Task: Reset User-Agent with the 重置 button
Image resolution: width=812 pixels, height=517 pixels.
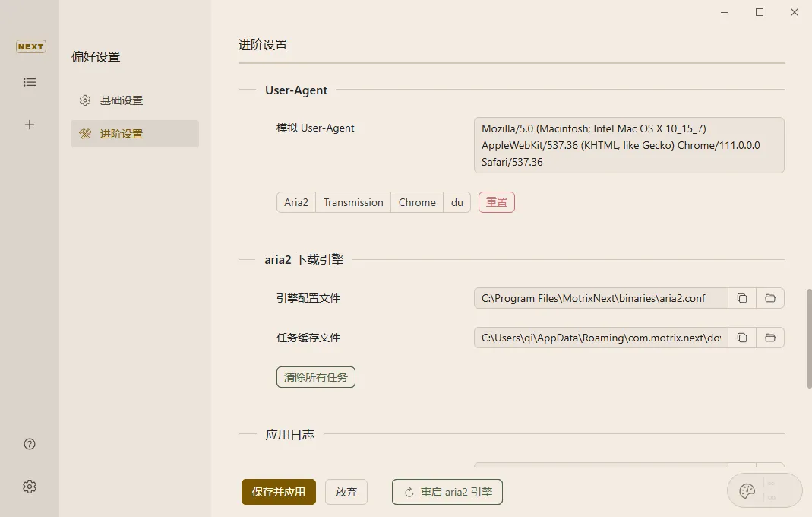Action: 497,202
